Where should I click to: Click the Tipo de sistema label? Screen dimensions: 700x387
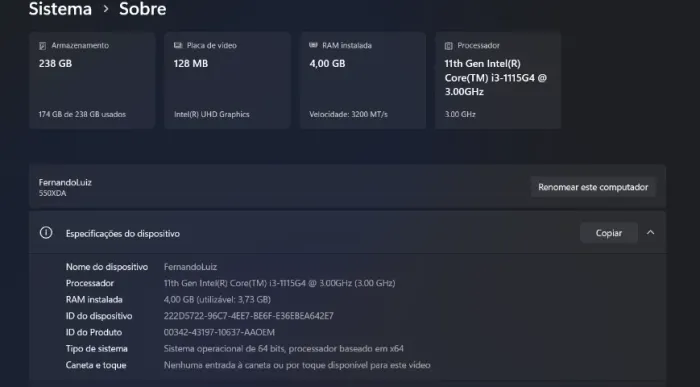(x=96, y=349)
